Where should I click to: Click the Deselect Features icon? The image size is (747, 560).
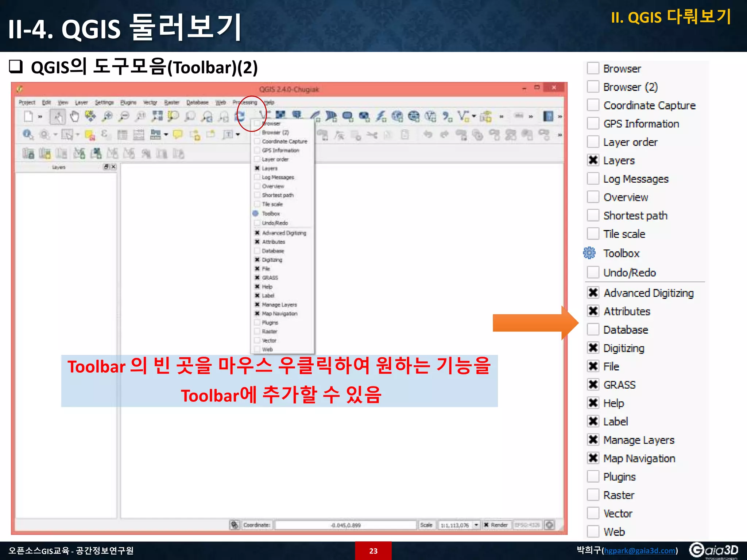click(x=90, y=135)
